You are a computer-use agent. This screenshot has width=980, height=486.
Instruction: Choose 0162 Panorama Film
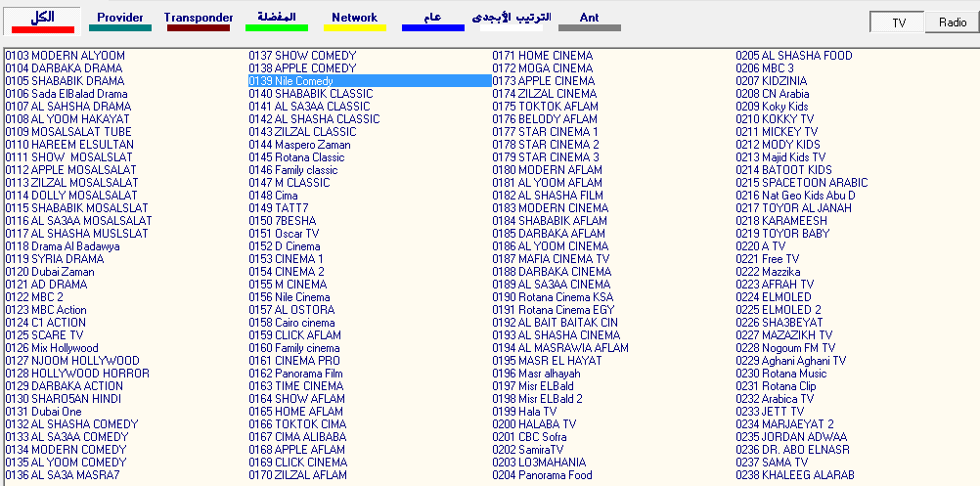point(295,374)
